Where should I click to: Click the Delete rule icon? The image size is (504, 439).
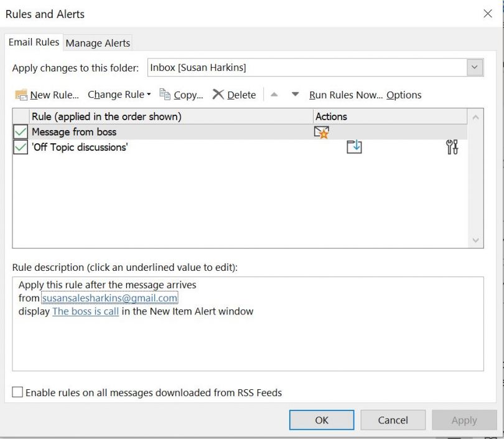(x=219, y=94)
